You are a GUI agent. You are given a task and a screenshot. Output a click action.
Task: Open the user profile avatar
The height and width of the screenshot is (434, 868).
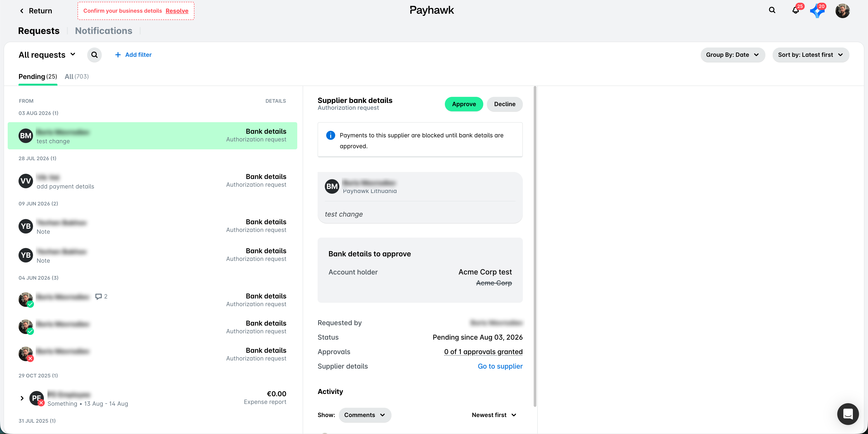point(842,11)
